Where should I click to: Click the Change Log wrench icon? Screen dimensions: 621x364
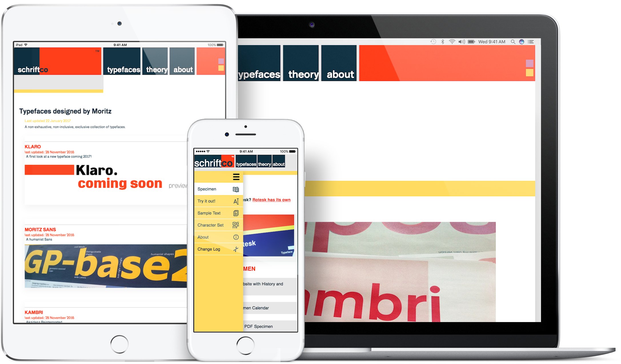click(237, 249)
